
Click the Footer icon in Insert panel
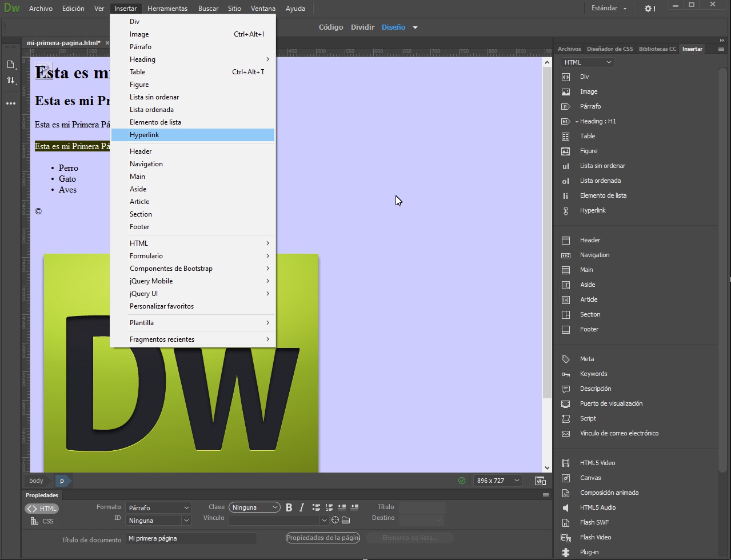[x=566, y=329]
